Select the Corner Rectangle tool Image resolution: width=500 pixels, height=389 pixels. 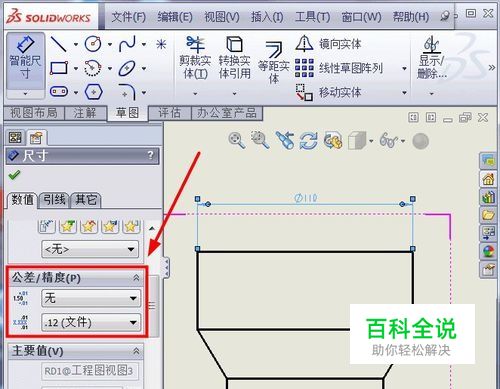pos(59,68)
